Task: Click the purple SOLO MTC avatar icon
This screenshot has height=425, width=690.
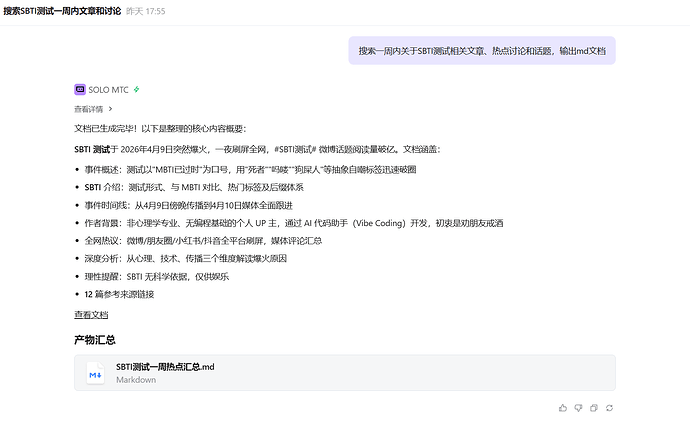Action: tap(79, 89)
